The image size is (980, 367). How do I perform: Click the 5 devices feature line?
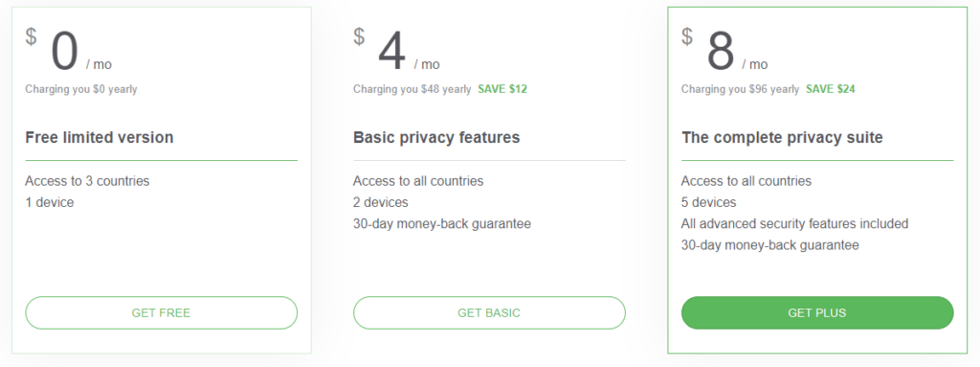click(x=709, y=202)
